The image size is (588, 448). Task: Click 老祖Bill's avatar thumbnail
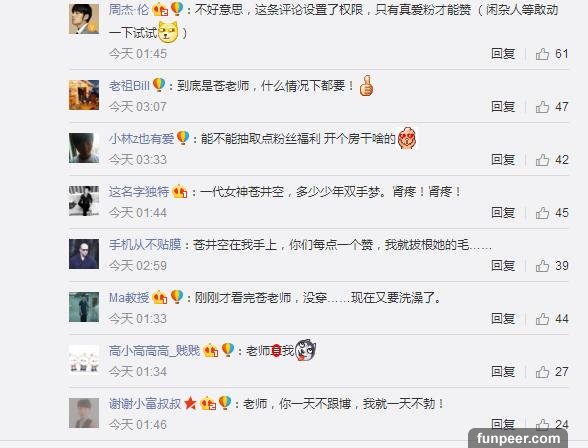84,95
